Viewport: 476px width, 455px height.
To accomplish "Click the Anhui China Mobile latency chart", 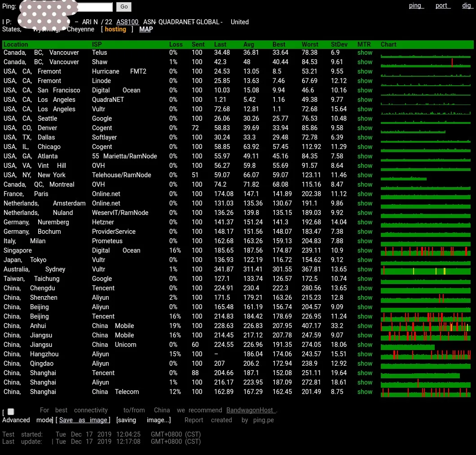I will pyautogui.click(x=426, y=326).
